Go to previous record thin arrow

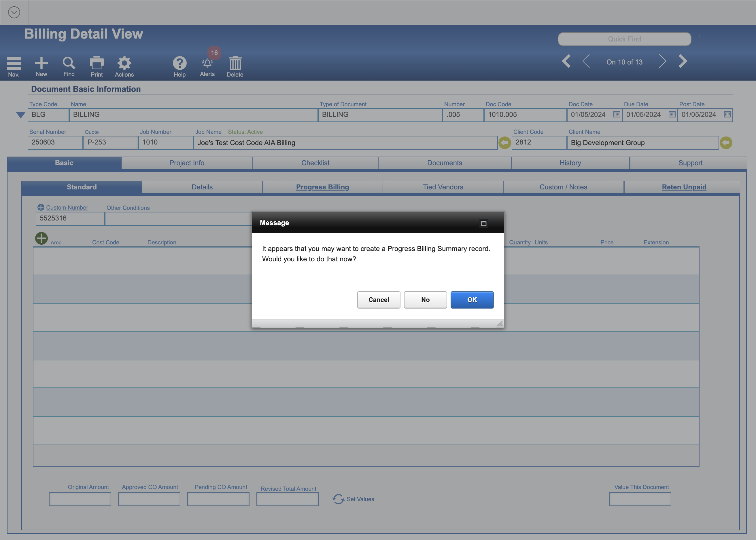586,61
